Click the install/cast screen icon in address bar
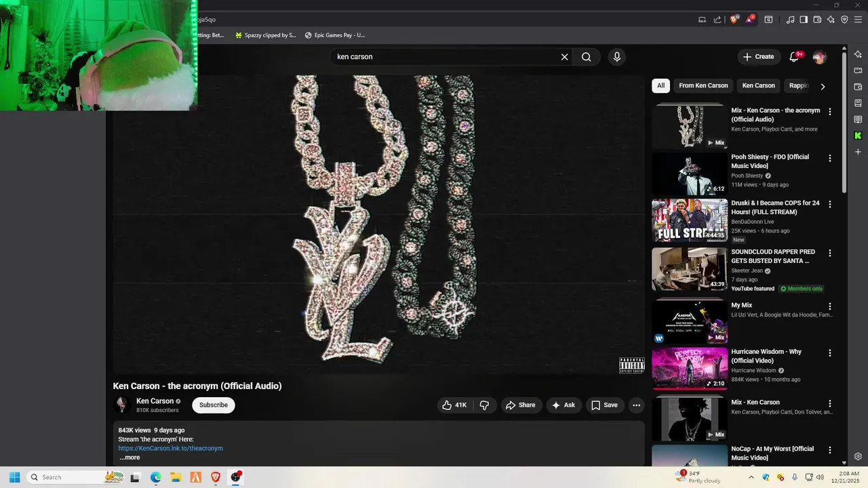Image resolution: width=868 pixels, height=488 pixels. click(702, 20)
